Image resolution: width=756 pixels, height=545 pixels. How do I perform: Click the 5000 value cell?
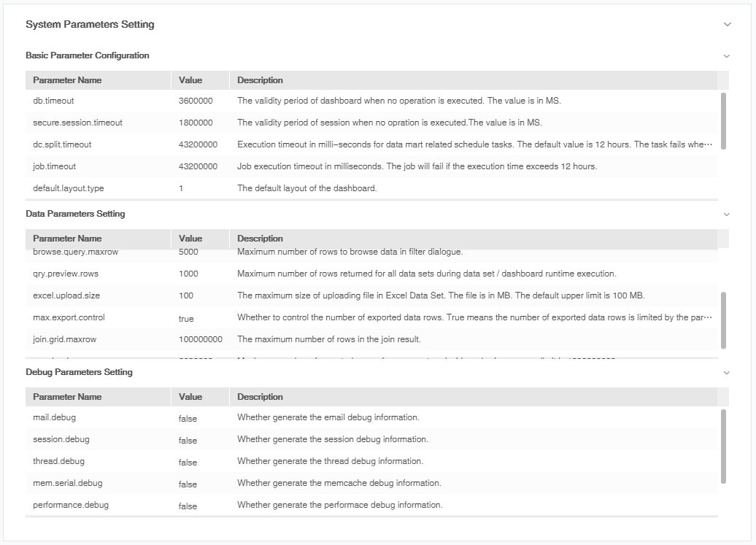pyautogui.click(x=188, y=252)
